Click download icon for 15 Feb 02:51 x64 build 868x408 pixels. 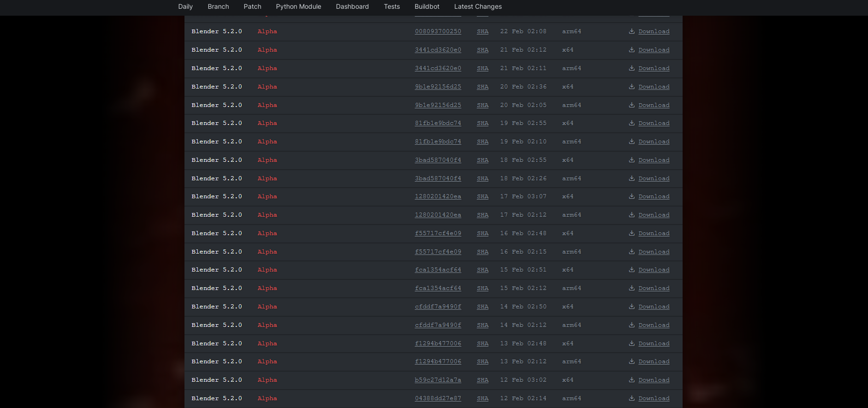click(632, 270)
